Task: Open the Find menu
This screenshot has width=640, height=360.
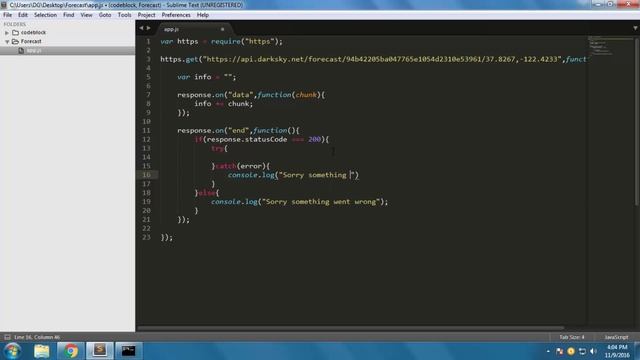Action: pyautogui.click(x=69, y=15)
